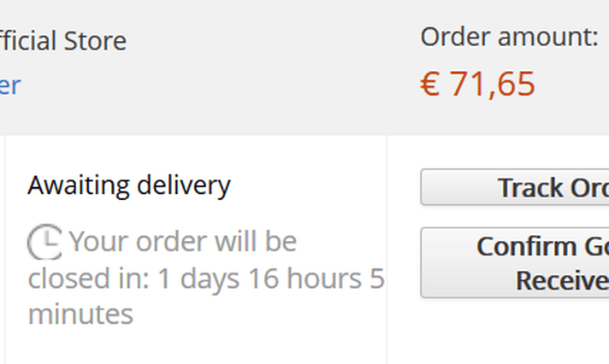Click the '1 days 16 hours' countdown
Image resolution: width=609 pixels, height=364 pixels.
tap(260, 279)
